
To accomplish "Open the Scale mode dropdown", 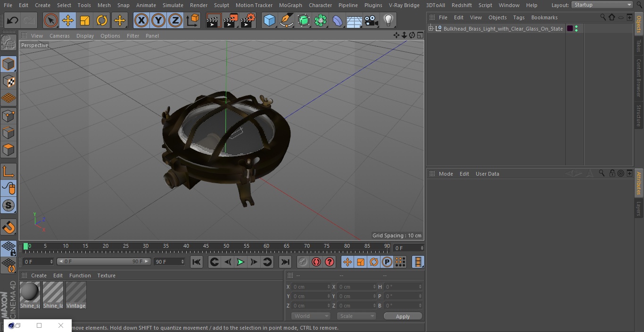I will (356, 316).
